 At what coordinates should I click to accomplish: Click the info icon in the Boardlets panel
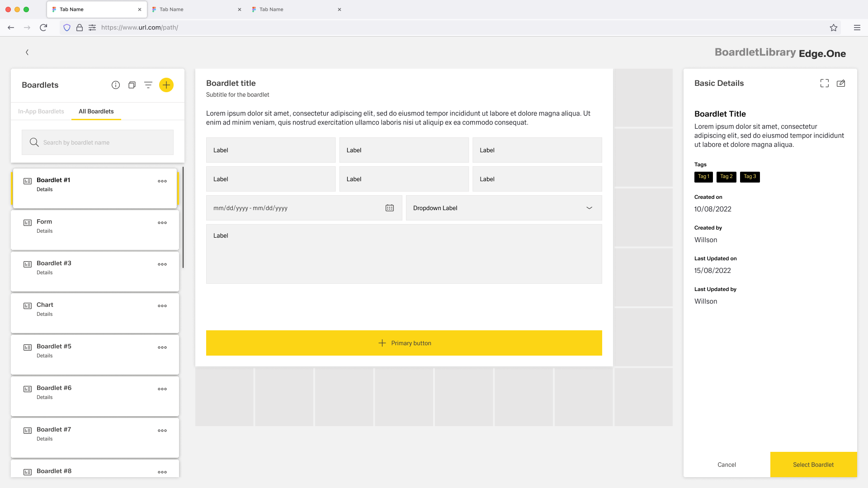pos(115,84)
